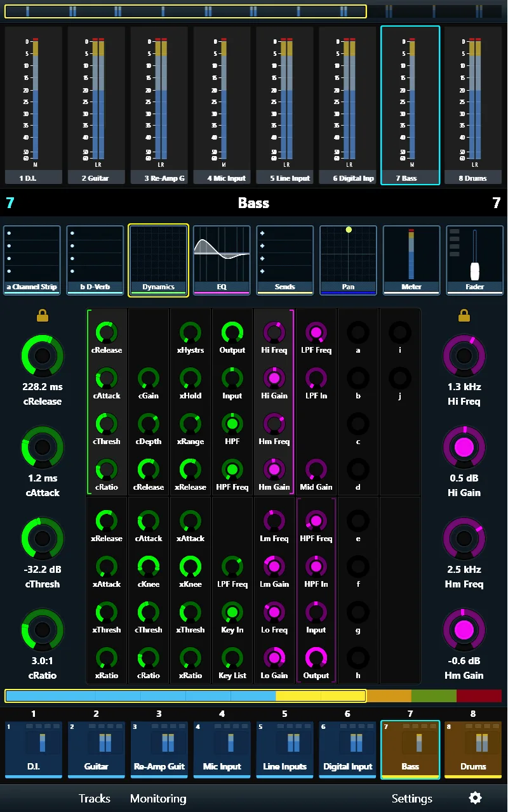Select the large Hm Gain knob showing -0.6 dB

(464, 630)
